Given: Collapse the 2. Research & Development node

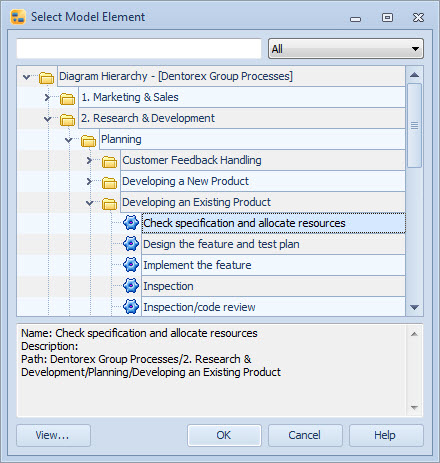Looking at the screenshot, I should coord(48,119).
